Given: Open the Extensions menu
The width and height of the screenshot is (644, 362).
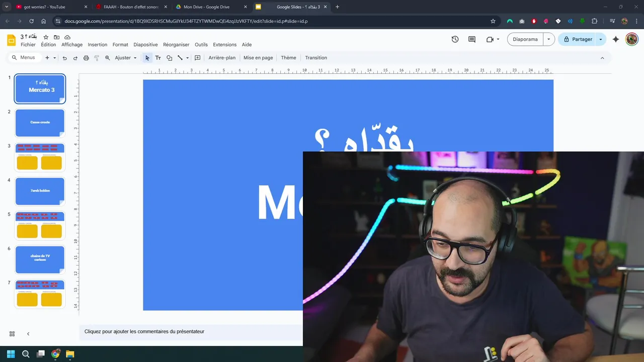Looking at the screenshot, I should tap(225, 45).
